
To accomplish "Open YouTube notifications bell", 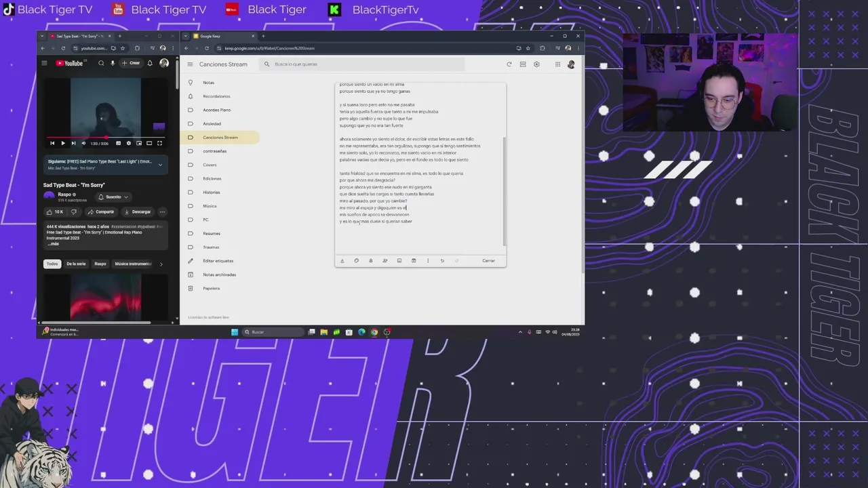I will (x=150, y=63).
